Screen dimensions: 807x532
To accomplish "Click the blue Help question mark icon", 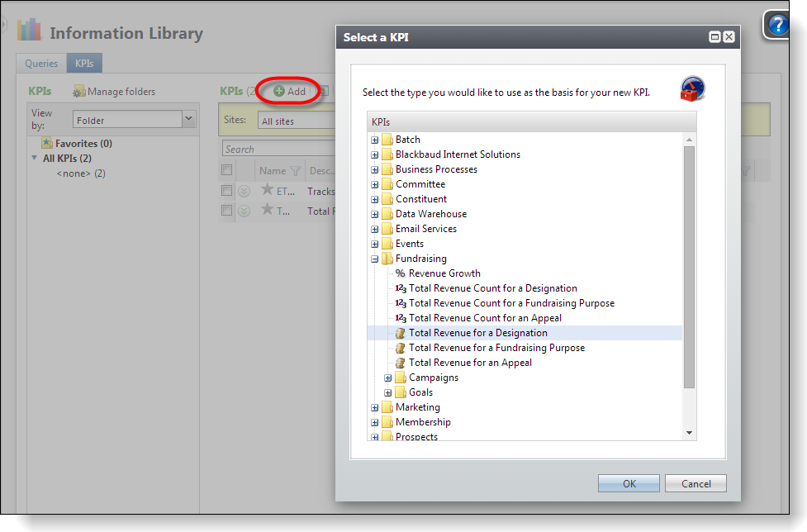I will pyautogui.click(x=776, y=26).
